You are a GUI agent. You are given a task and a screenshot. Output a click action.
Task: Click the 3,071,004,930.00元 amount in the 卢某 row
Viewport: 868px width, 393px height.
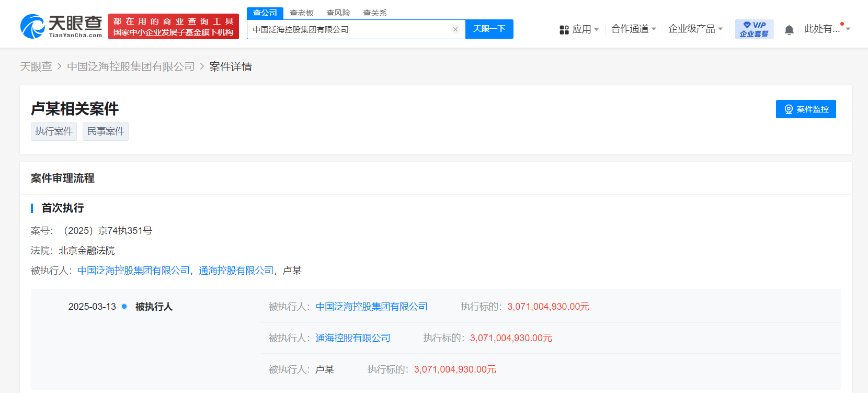[x=455, y=369]
